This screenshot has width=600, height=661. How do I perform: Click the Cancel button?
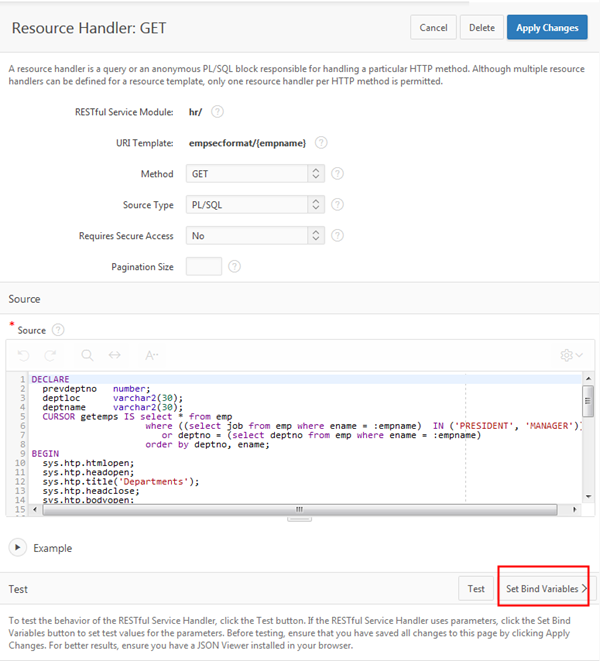pos(433,27)
